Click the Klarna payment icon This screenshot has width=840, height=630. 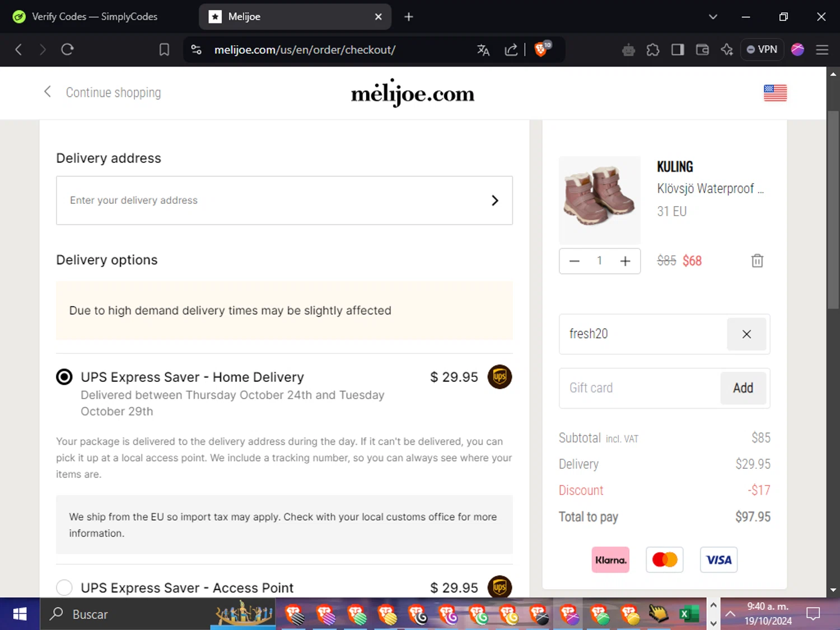tap(610, 560)
